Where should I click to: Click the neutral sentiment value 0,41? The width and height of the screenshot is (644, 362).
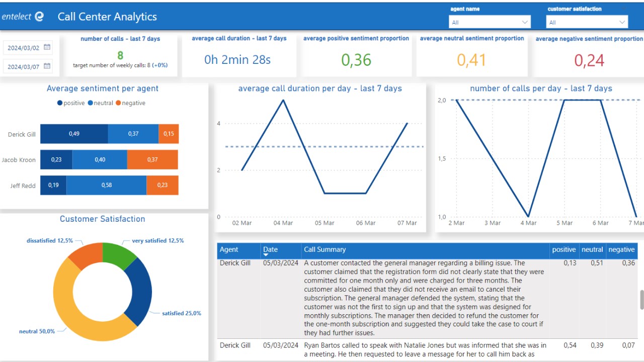click(x=471, y=60)
